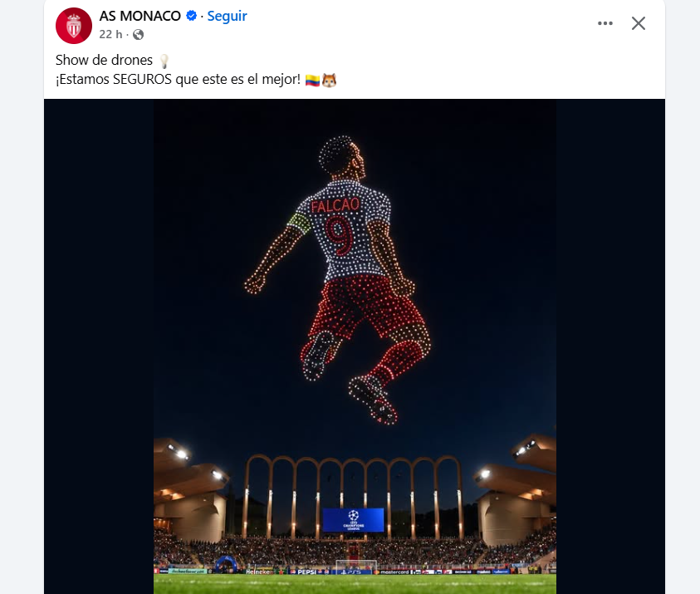Click the blue verified badge
Image resolution: width=700 pixels, height=594 pixels.
(x=191, y=16)
